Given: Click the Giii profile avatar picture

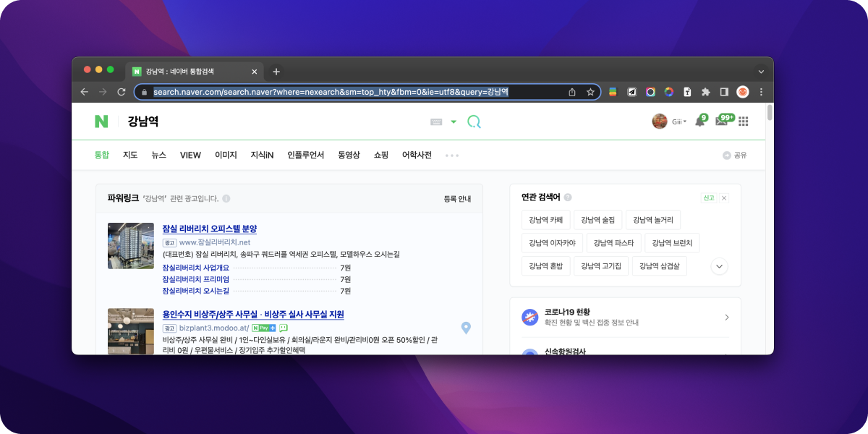Looking at the screenshot, I should click(660, 122).
